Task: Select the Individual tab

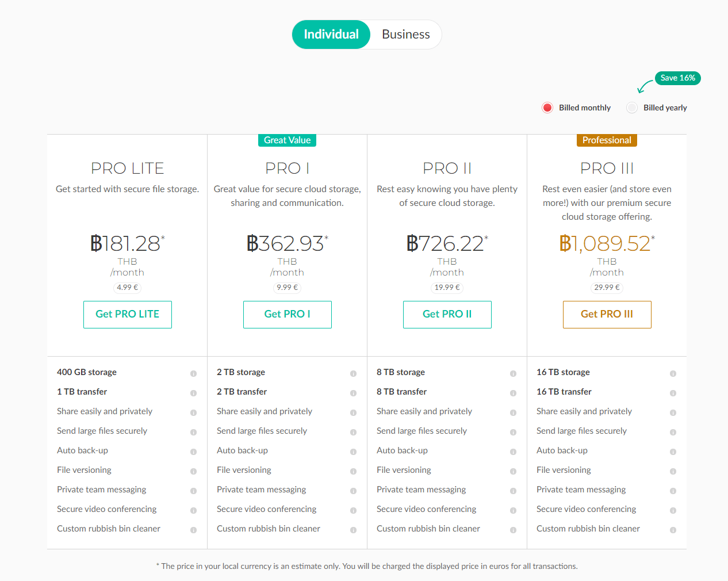Action: pyautogui.click(x=331, y=34)
